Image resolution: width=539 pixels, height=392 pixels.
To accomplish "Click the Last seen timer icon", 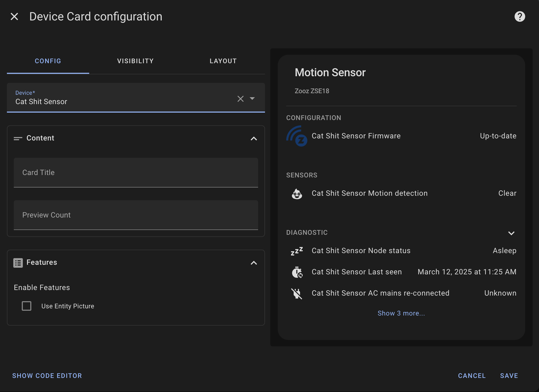I will (297, 272).
